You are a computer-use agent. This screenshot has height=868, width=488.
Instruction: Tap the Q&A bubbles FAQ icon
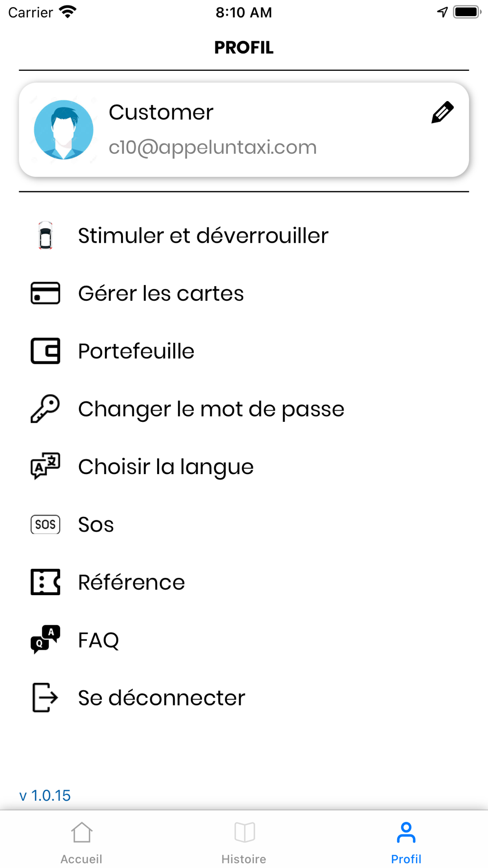pyautogui.click(x=45, y=640)
